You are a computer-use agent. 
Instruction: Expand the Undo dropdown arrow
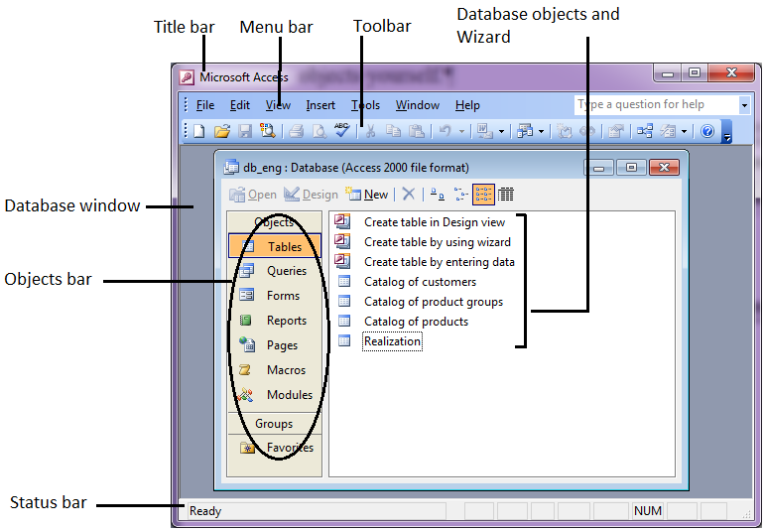461,131
